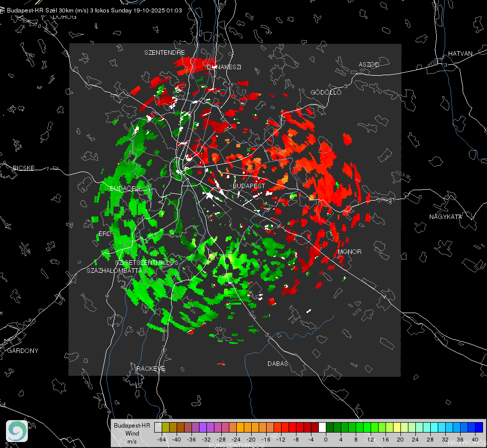The height and width of the screenshot is (448, 487).
Task: Click the -36 value on the legend
Action: 191,440
